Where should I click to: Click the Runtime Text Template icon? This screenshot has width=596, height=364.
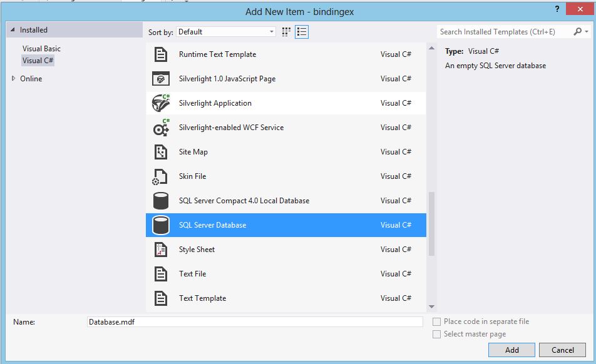pos(161,54)
